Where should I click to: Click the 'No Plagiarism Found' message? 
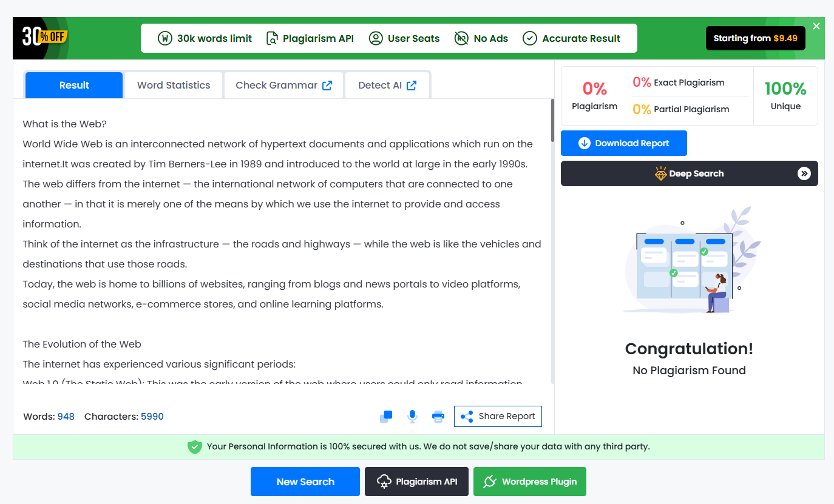[x=689, y=371]
